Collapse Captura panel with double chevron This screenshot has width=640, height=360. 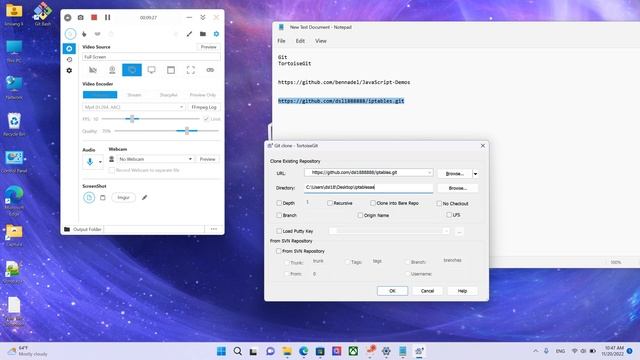point(203,18)
